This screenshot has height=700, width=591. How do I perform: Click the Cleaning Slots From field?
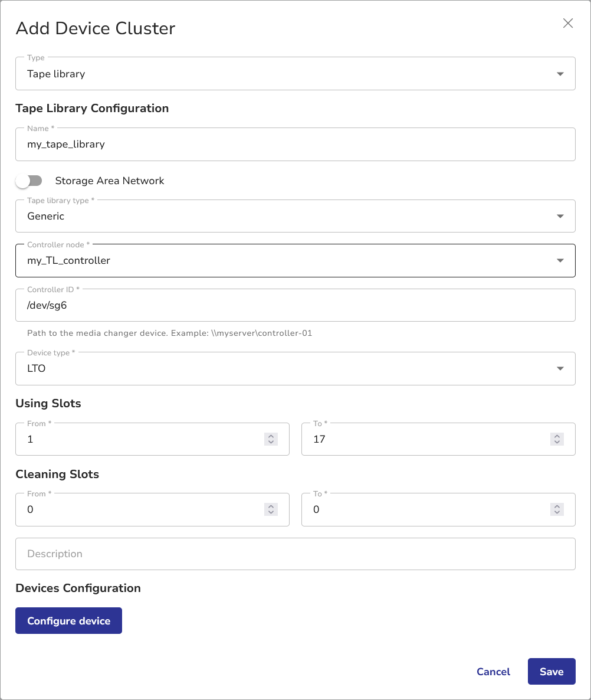click(x=142, y=509)
